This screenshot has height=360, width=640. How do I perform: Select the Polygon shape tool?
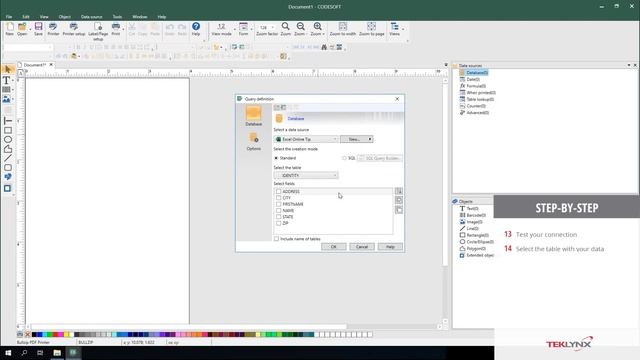pos(8,149)
